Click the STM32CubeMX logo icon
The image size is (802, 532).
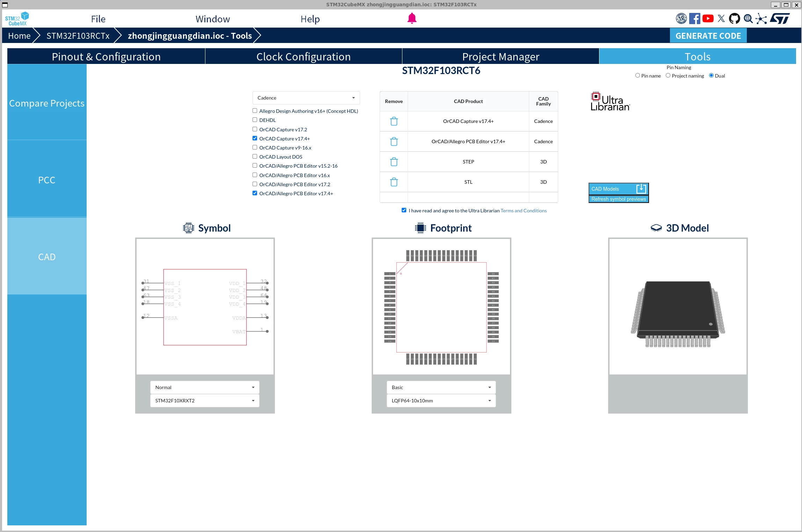point(17,19)
